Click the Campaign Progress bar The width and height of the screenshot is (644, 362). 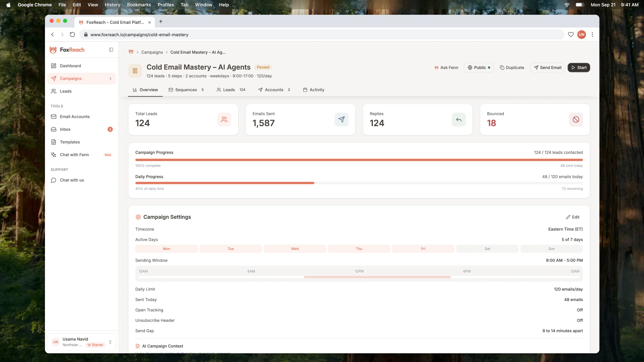[359, 160]
